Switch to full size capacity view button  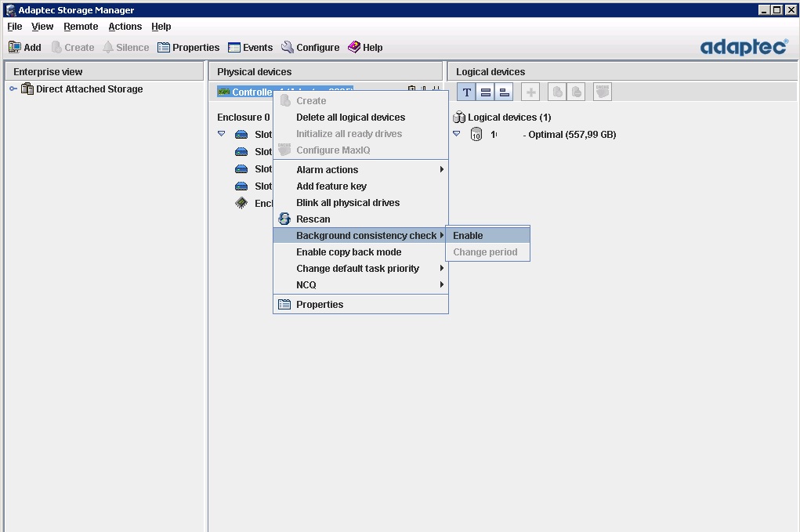pyautogui.click(x=486, y=92)
